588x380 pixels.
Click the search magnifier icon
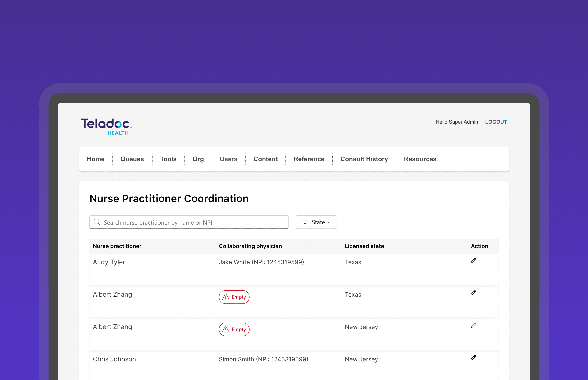coord(97,222)
